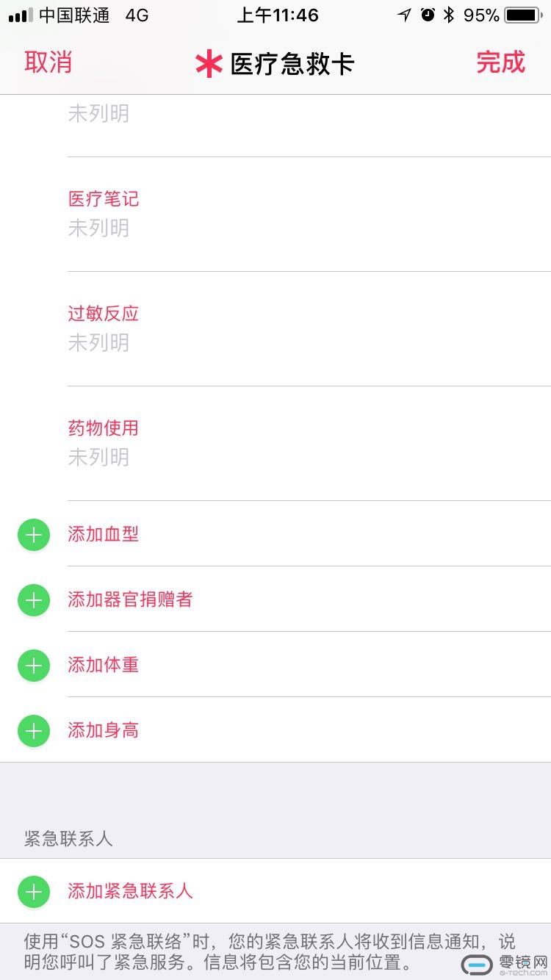Tap the battery icon in status bar
551x980 pixels.
522,15
